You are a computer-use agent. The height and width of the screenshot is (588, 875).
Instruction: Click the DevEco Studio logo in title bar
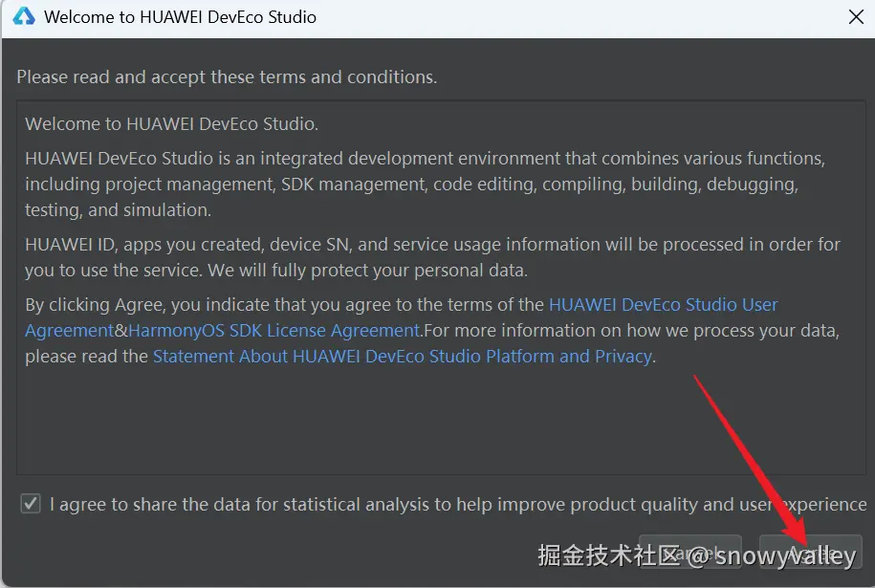24,17
